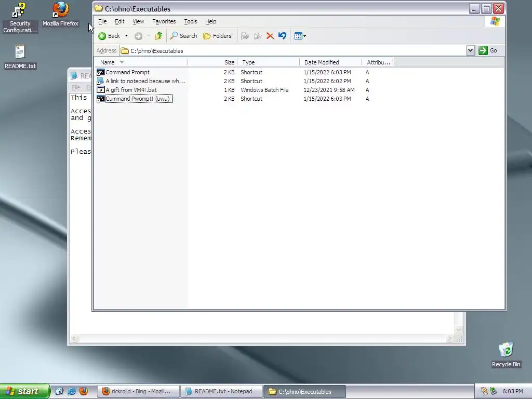Click Notepad horizontal scrollbar left arrow
Image resolution: width=532 pixels, height=399 pixels.
click(74, 338)
